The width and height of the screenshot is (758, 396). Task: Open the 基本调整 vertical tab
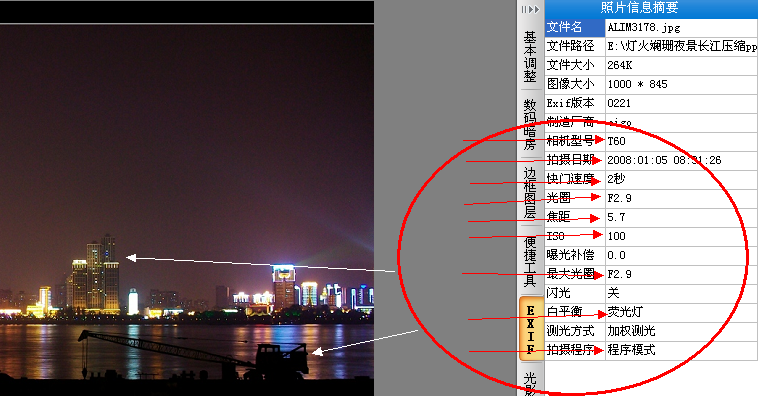pos(530,56)
